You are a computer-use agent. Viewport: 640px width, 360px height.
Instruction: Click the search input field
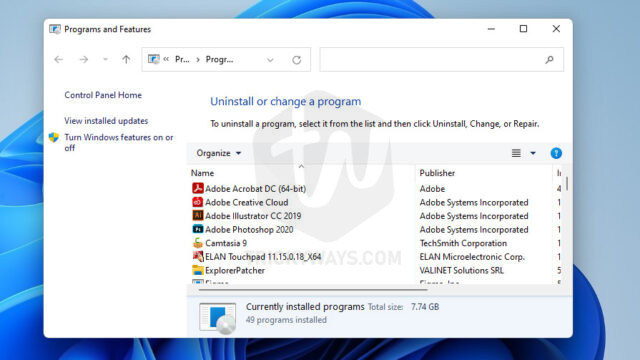(x=442, y=60)
